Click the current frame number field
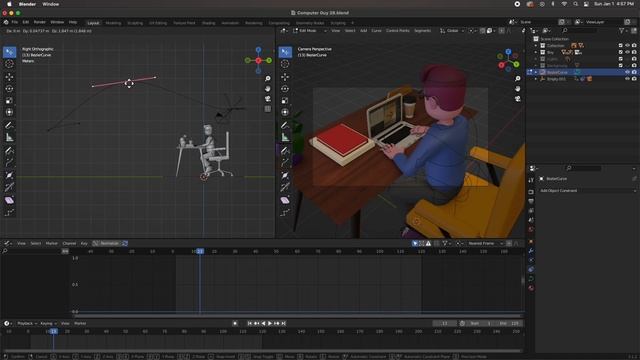 (x=445, y=323)
